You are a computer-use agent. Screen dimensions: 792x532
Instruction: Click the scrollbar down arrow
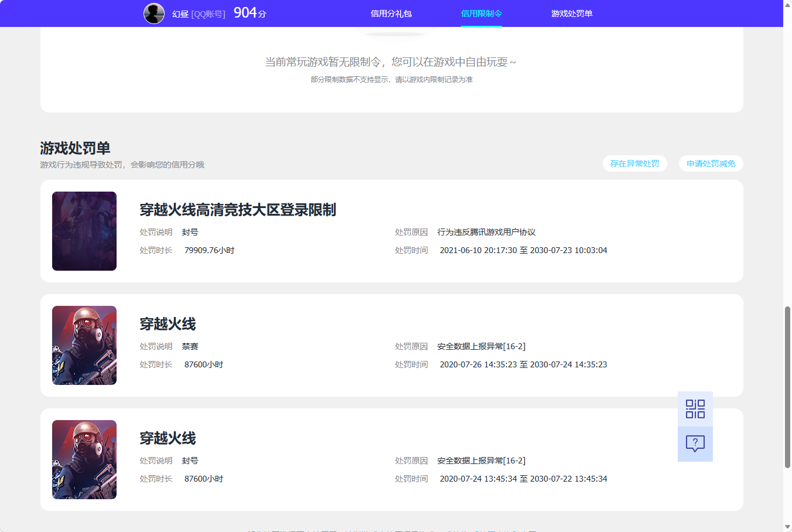click(x=787, y=527)
